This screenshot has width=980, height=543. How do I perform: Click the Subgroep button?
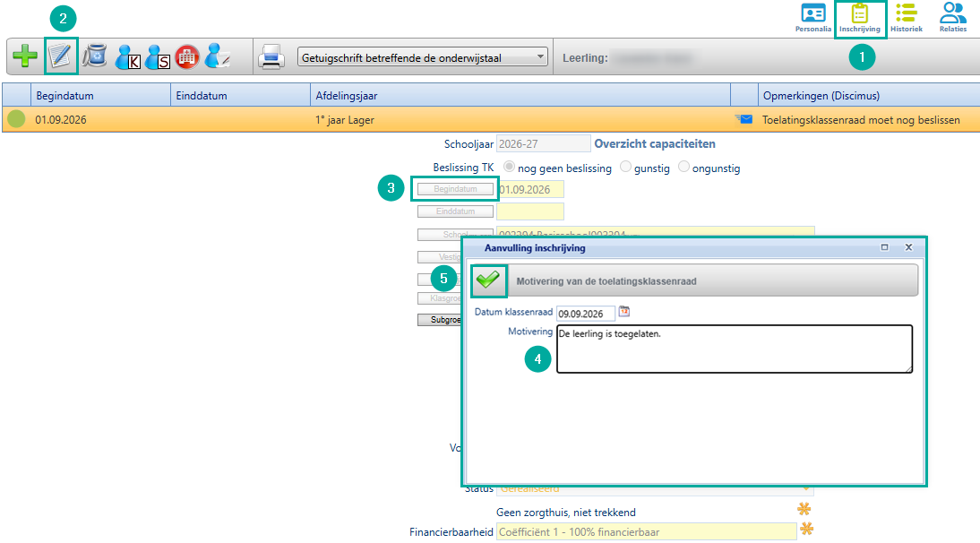coord(440,319)
